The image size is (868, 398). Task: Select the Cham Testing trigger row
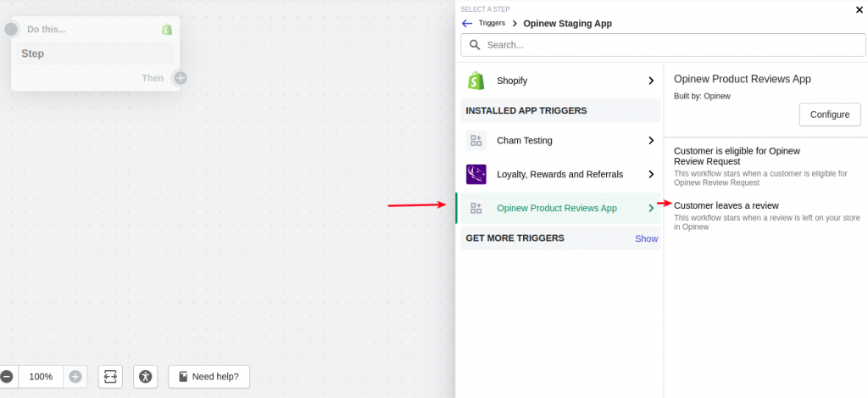coord(560,141)
